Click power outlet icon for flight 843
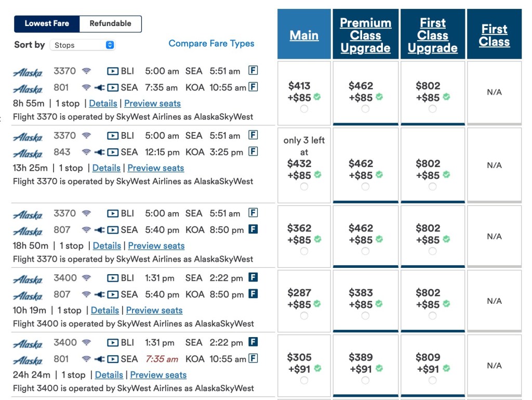 [99, 152]
